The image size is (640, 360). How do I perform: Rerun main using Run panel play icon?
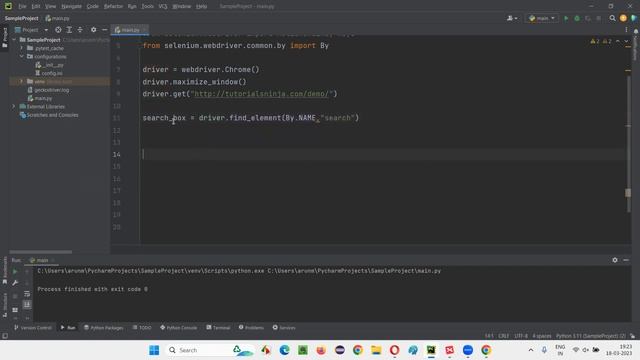click(x=15, y=271)
